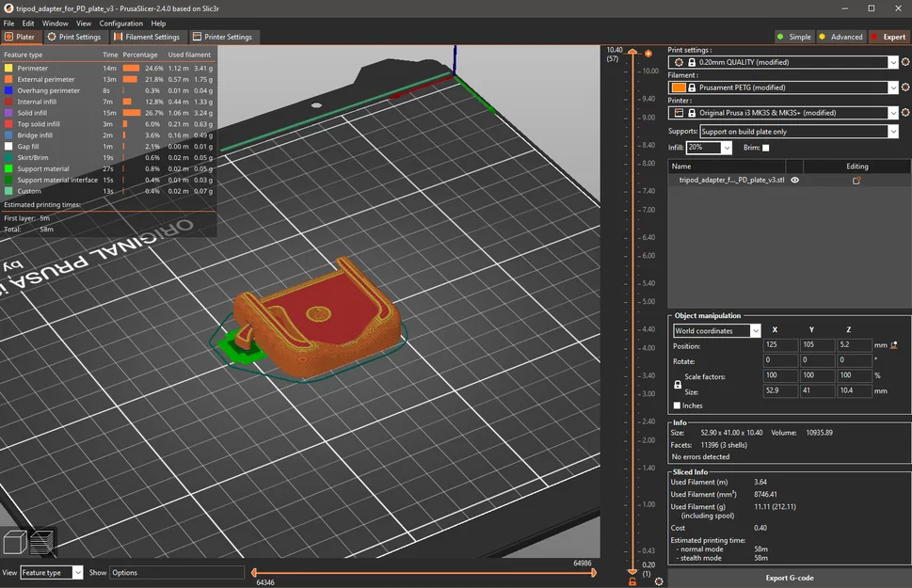Add color change at the top layer marker
The image size is (912, 588).
(648, 54)
